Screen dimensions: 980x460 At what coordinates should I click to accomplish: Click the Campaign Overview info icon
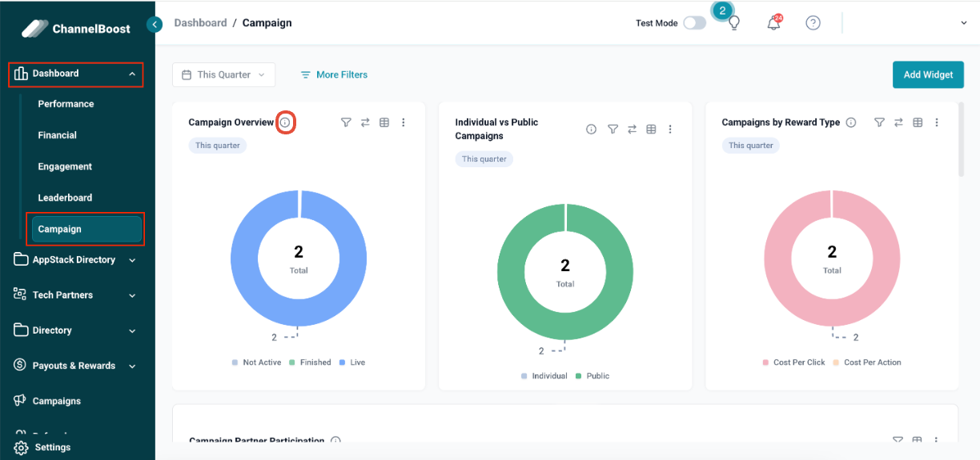[285, 122]
